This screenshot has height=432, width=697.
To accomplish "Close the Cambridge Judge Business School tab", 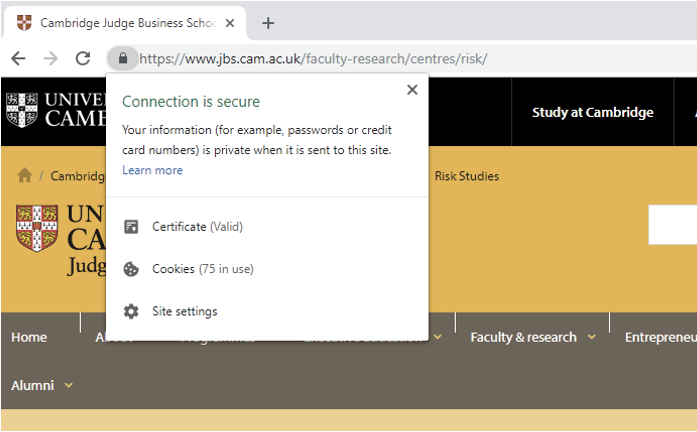I will [231, 23].
